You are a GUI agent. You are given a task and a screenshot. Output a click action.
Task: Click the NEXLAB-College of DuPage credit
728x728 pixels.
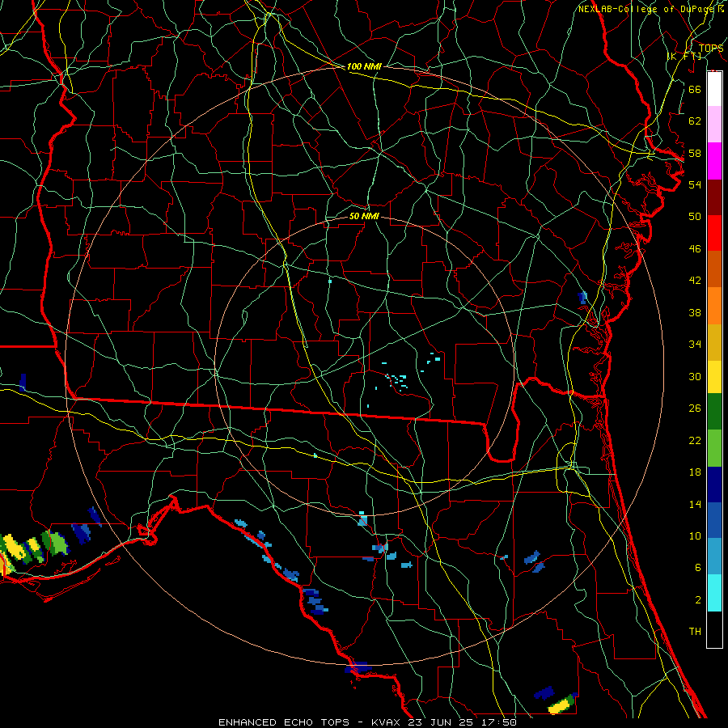(646, 9)
